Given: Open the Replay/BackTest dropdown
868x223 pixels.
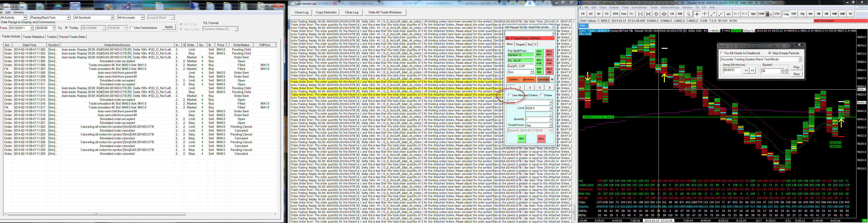Looking at the screenshot, I should tap(50, 17).
